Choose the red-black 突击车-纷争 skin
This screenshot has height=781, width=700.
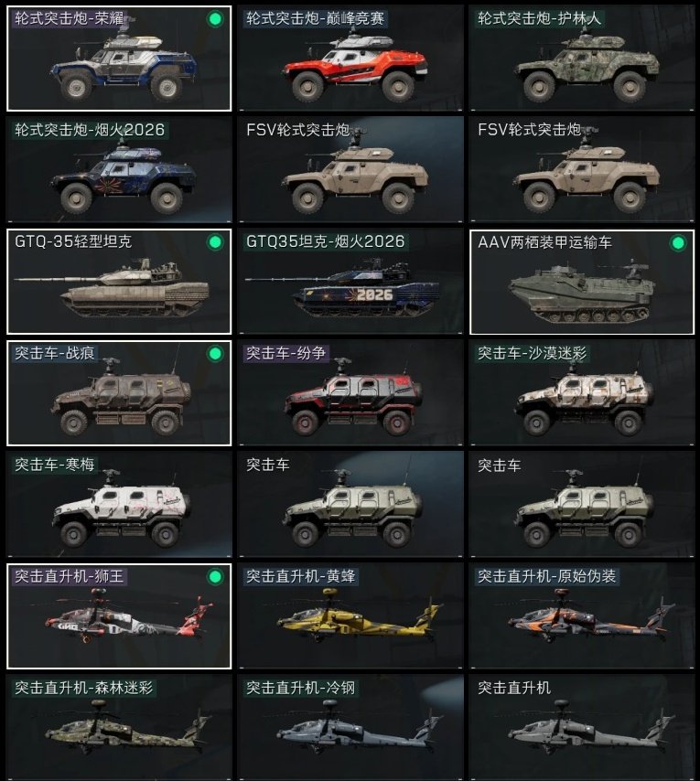click(350, 393)
